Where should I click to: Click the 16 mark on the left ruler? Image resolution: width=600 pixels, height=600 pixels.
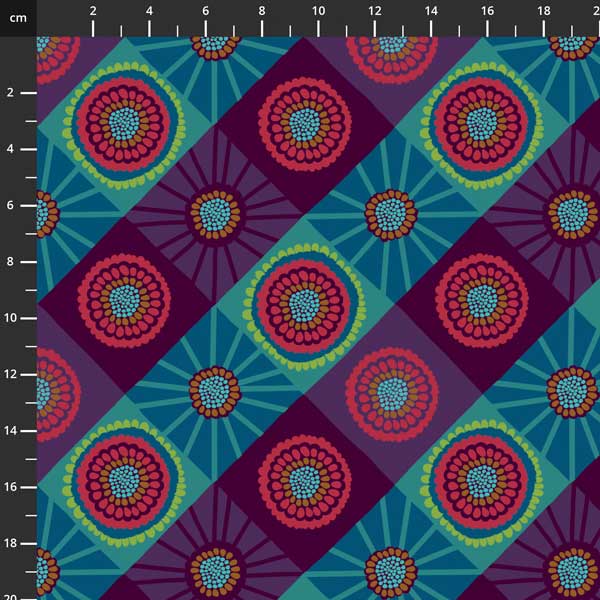click(10, 487)
